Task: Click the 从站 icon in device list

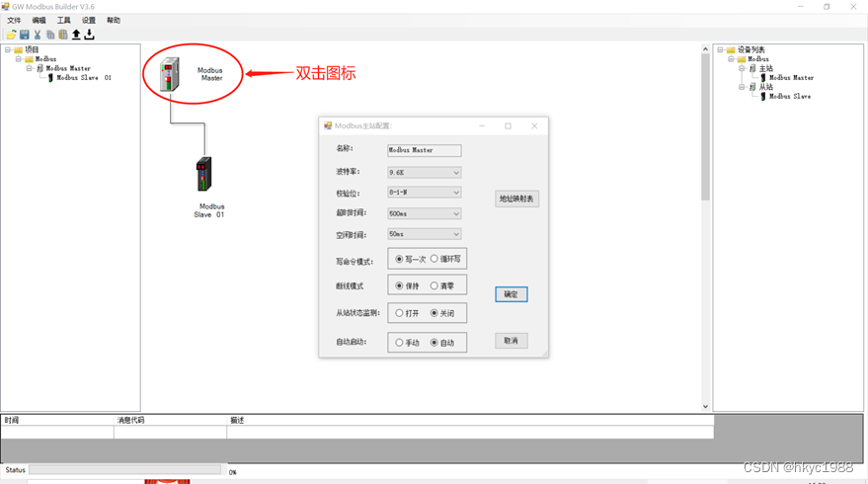Action: coord(752,87)
